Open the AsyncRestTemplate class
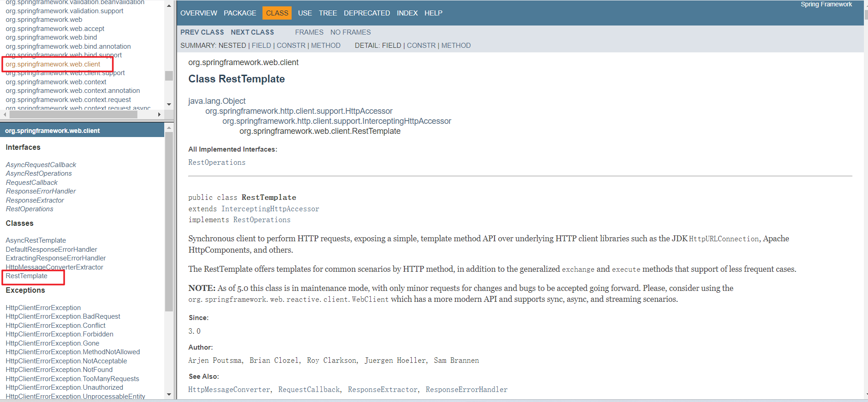This screenshot has width=868, height=402. click(35, 240)
